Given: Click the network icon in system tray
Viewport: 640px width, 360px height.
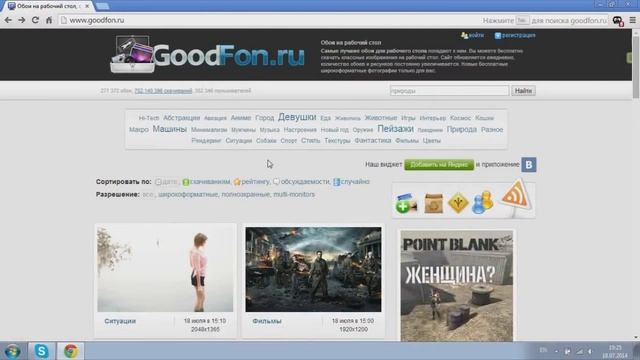Looking at the screenshot, I should pos(580,351).
